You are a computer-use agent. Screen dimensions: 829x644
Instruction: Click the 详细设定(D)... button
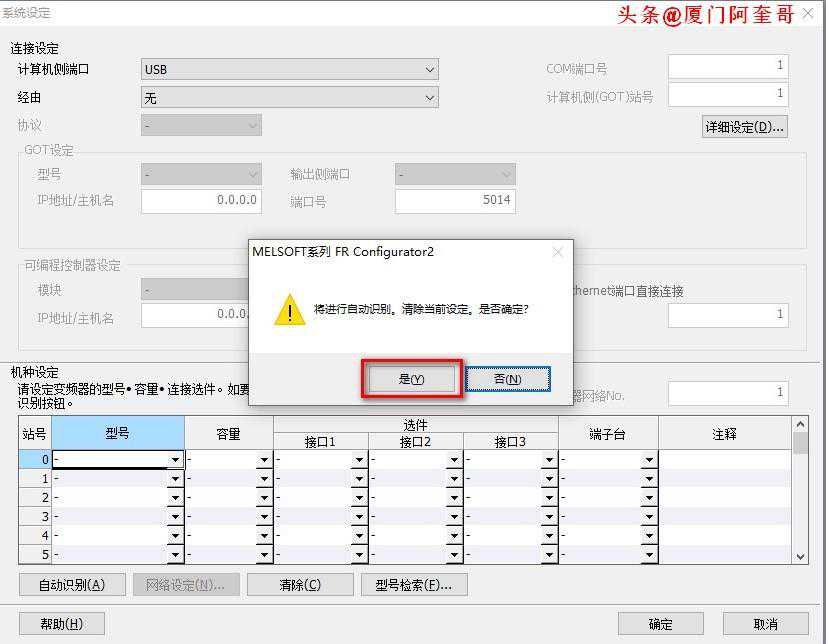(x=744, y=127)
